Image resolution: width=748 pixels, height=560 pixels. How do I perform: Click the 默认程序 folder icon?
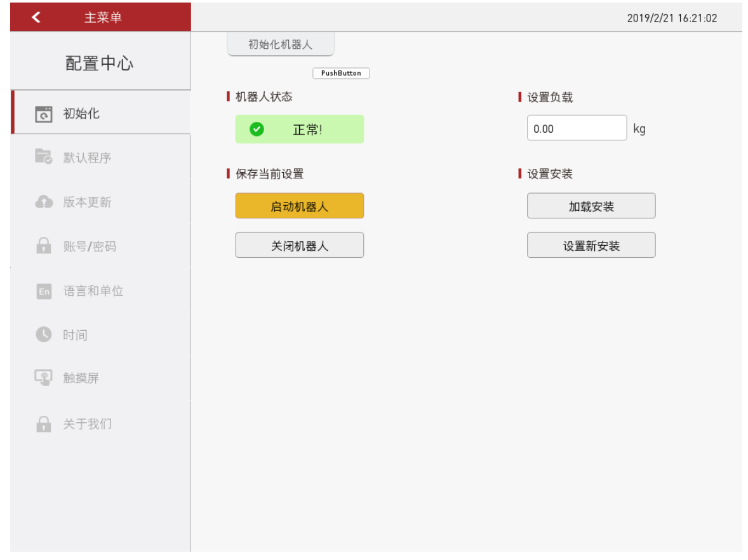[x=43, y=156]
